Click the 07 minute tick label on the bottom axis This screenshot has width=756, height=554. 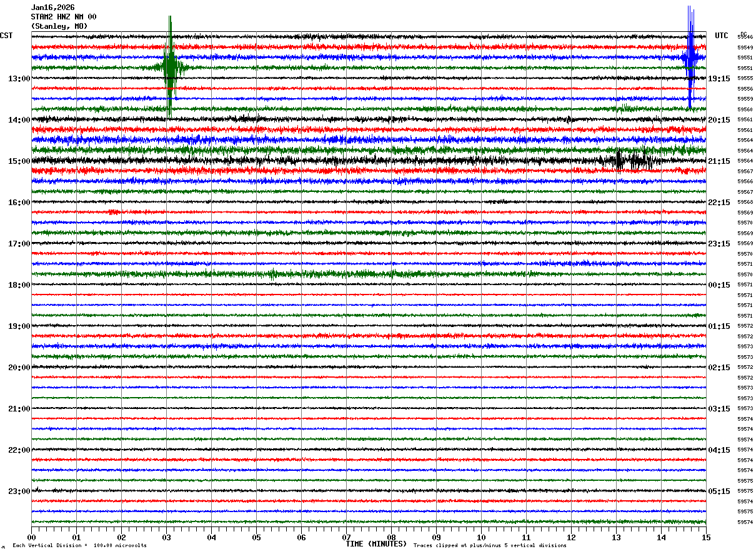[346, 537]
